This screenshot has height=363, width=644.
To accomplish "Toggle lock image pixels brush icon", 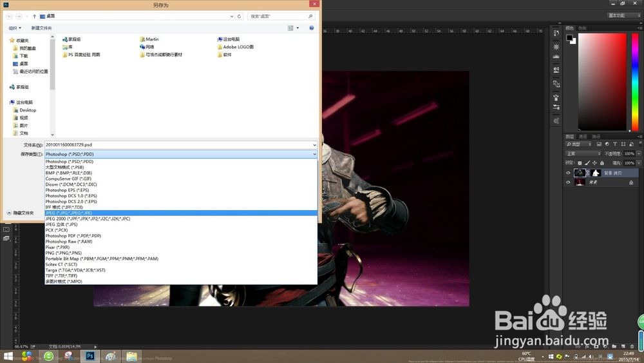I will coord(587,163).
